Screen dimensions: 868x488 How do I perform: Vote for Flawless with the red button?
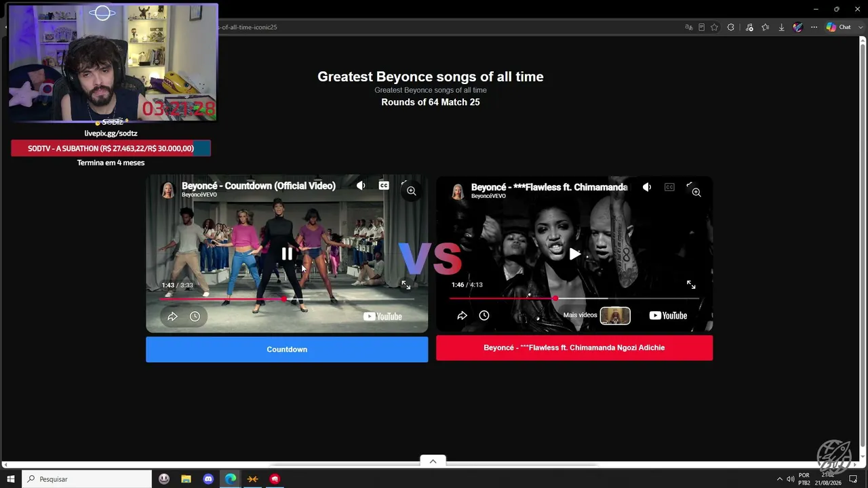pyautogui.click(x=574, y=348)
